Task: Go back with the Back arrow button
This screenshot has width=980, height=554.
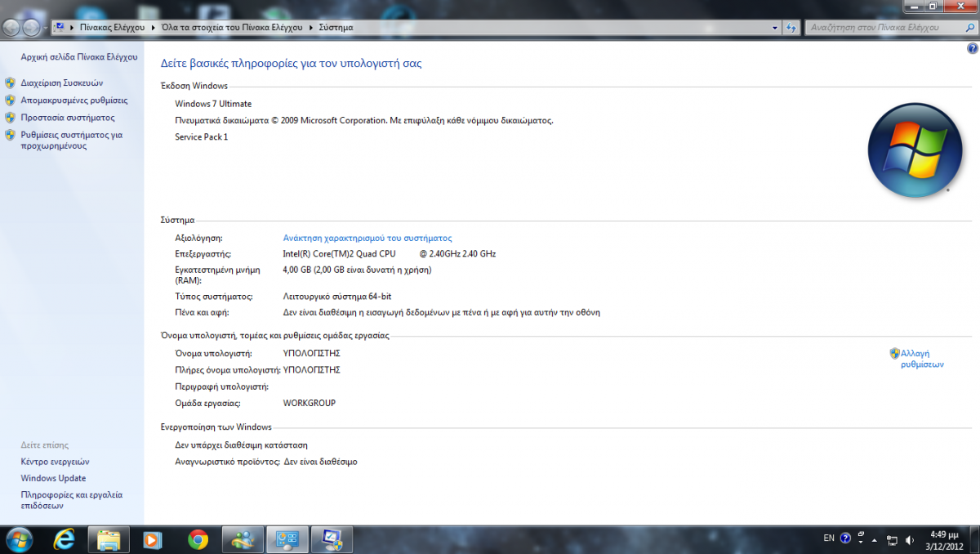Action: [x=12, y=28]
